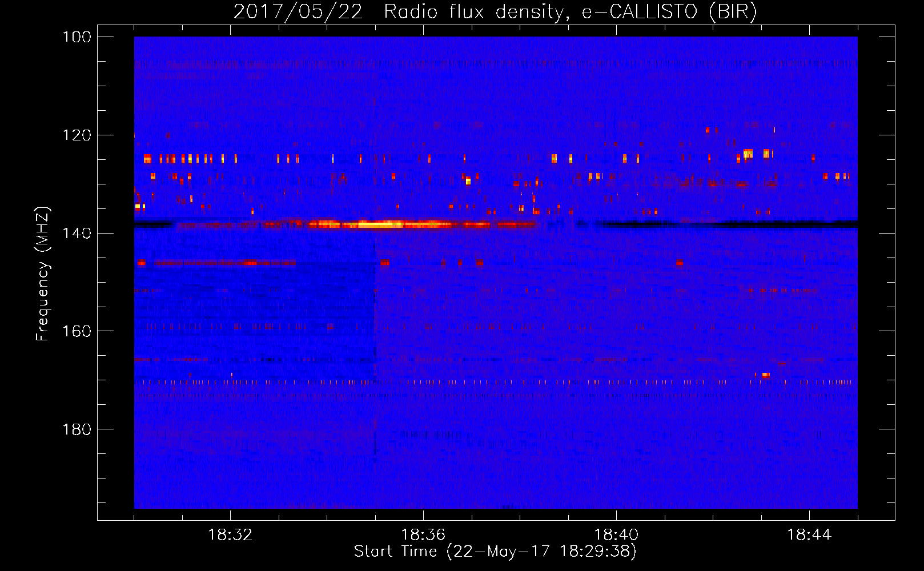
Task: Click the 100 frequency tick label
Action: pos(77,37)
